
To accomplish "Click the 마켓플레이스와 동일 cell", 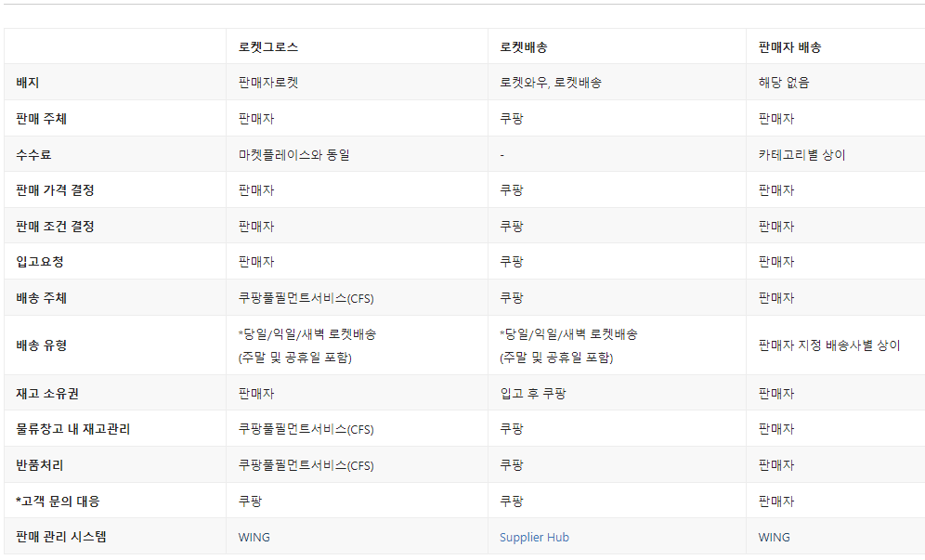I will (x=294, y=154).
